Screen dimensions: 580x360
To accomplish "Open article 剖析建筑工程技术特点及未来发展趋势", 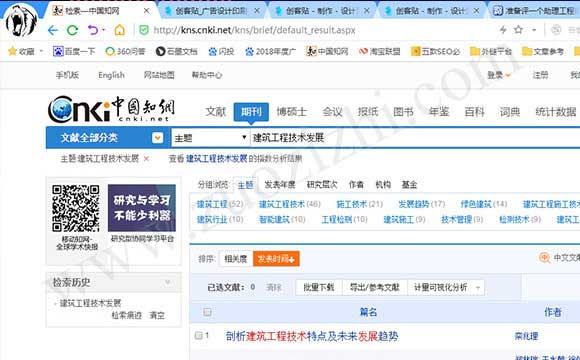I will pyautogui.click(x=312, y=336).
